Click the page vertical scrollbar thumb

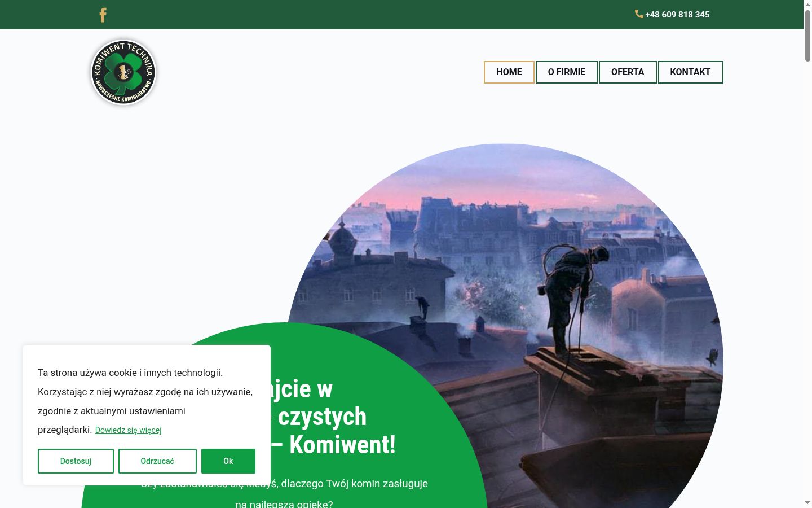pyautogui.click(x=807, y=35)
